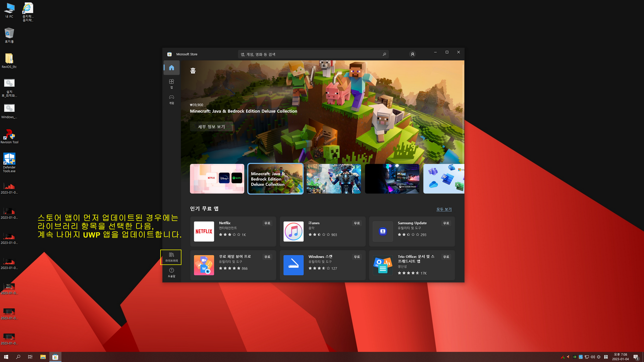
Task: Open the Help (도움말) section
Action: pos(171,273)
